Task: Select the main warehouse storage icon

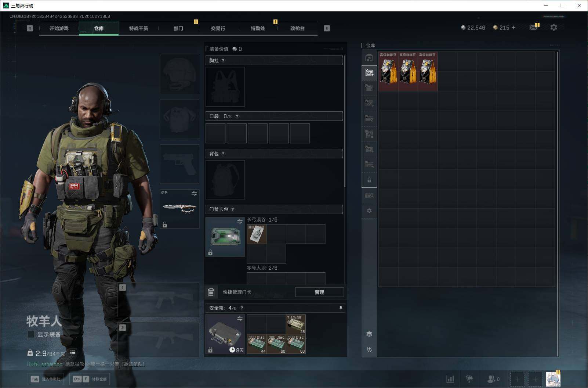Action: point(369,58)
